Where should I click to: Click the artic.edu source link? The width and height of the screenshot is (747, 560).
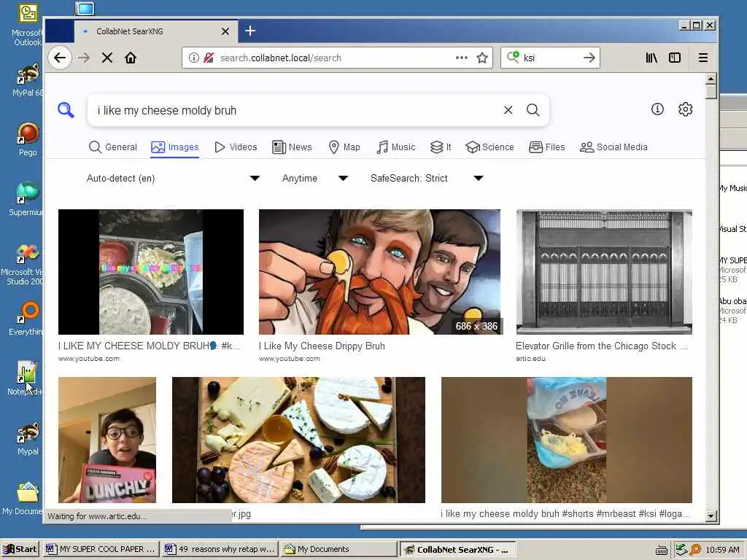click(530, 359)
